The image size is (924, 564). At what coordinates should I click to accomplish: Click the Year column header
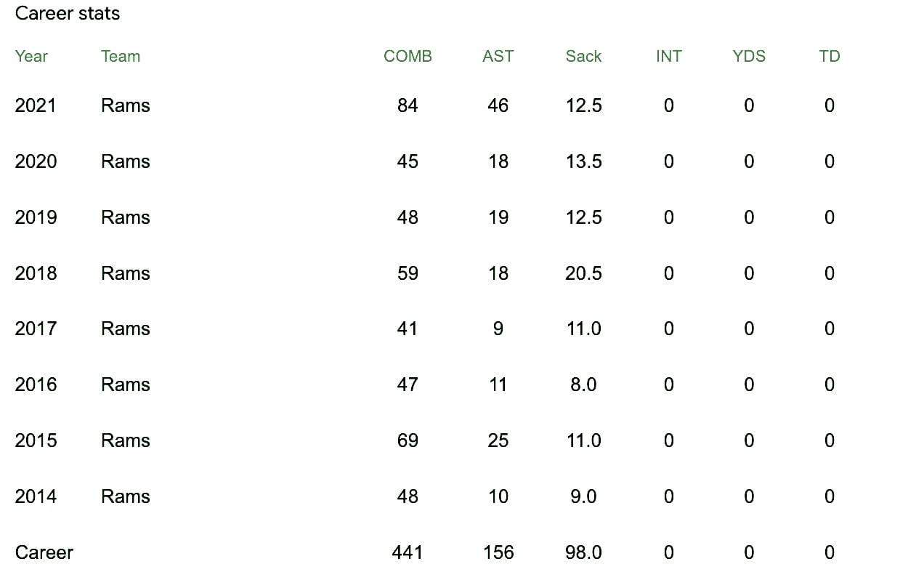pos(31,57)
